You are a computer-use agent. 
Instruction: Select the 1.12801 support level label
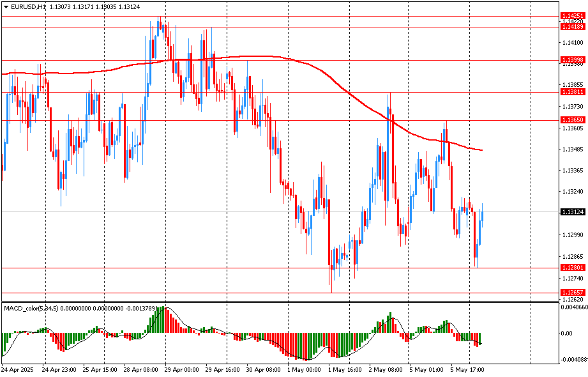pyautogui.click(x=571, y=268)
